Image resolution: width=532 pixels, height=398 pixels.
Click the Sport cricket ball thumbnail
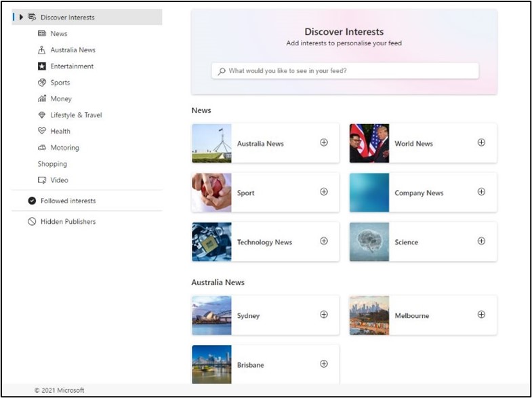pos(211,193)
